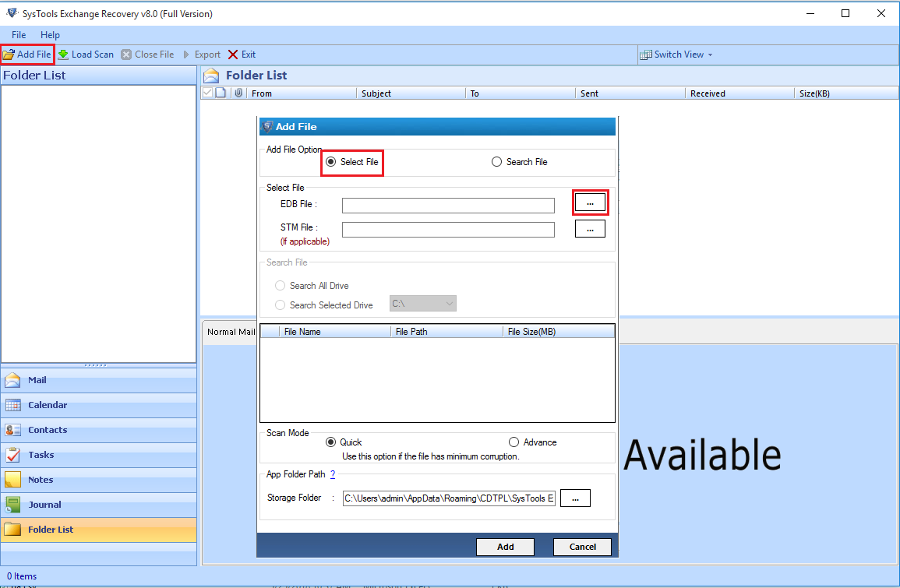This screenshot has width=900, height=588.
Task: Click the Load Scan toolbar icon
Action: click(63, 55)
